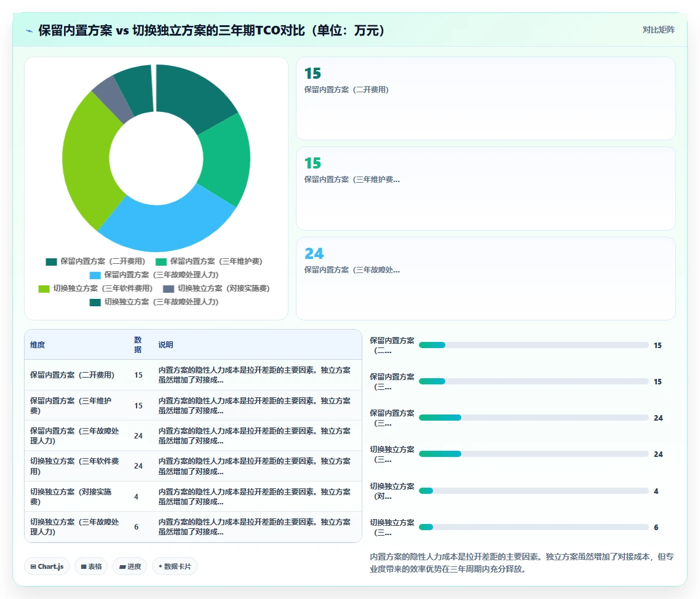Viewport: 700px width, 599px height.
Task: Click the 说明 column header
Action: click(165, 344)
